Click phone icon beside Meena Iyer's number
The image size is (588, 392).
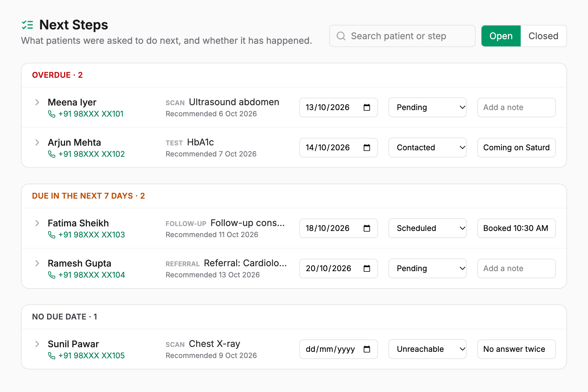[x=52, y=114]
